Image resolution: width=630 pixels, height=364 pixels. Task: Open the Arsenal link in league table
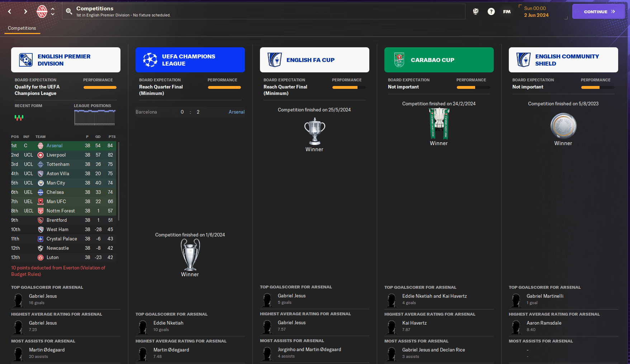pyautogui.click(x=55, y=145)
